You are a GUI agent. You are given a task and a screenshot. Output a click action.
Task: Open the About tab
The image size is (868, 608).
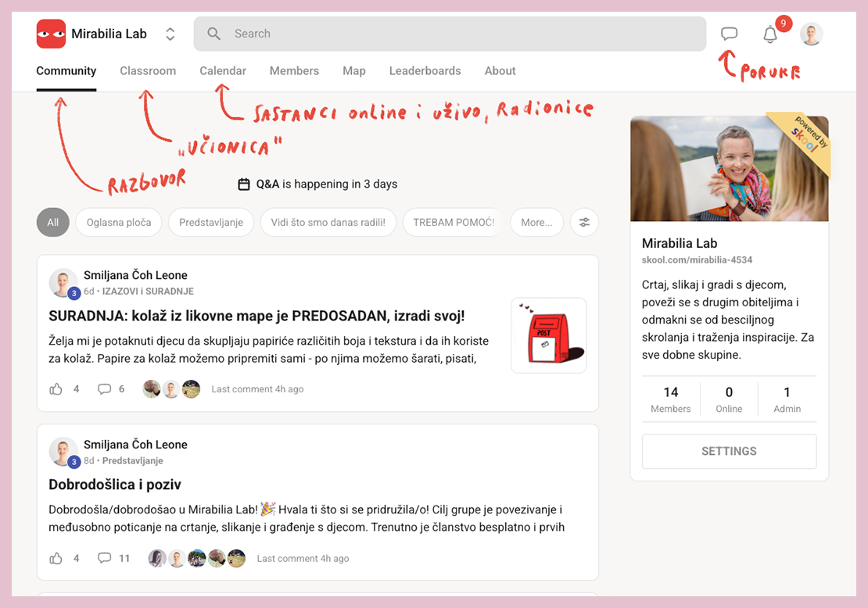coord(500,71)
